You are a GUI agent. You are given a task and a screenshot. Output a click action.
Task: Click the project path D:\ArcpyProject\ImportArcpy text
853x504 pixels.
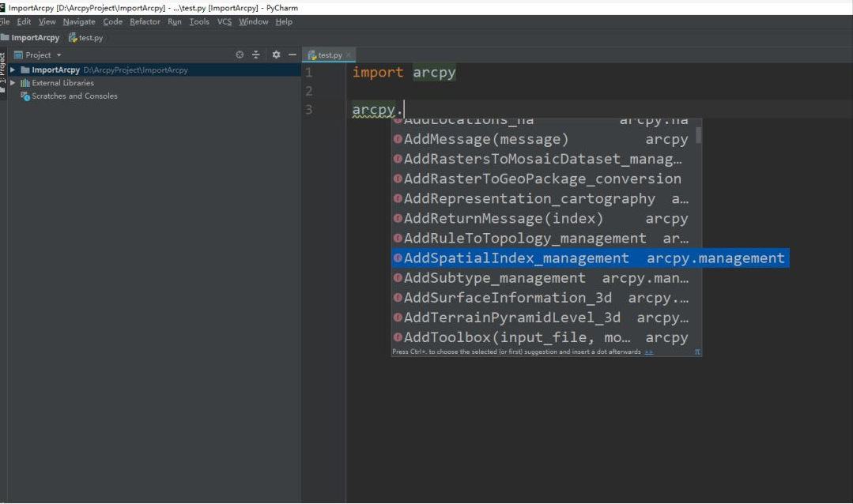(x=135, y=70)
